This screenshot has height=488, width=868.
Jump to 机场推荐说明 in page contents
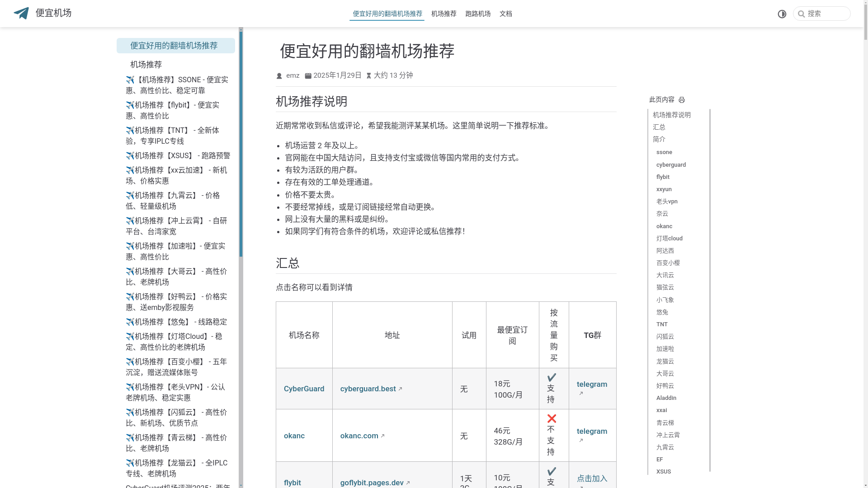(672, 115)
